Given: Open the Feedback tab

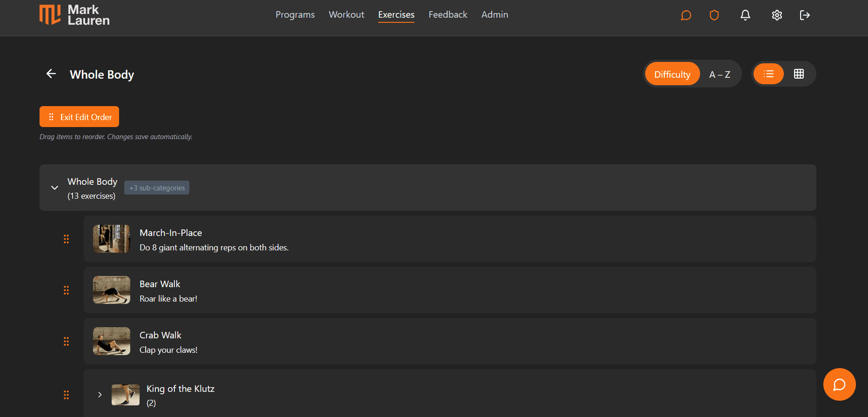Looking at the screenshot, I should click(x=448, y=14).
